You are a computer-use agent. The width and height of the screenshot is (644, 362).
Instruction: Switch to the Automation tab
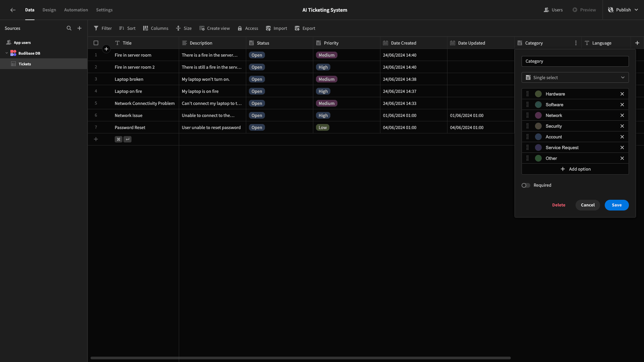coord(76,10)
